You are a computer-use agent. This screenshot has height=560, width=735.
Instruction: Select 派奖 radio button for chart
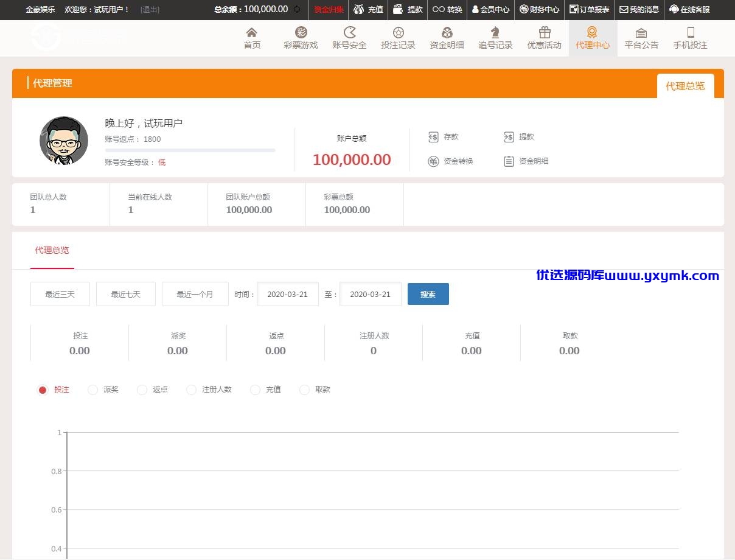point(92,390)
